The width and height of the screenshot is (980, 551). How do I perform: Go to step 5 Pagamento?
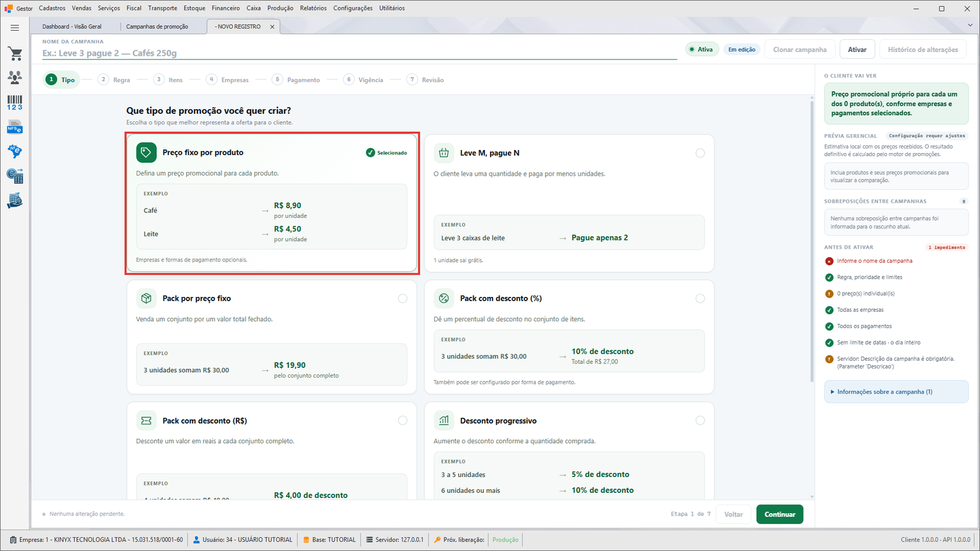coord(296,80)
